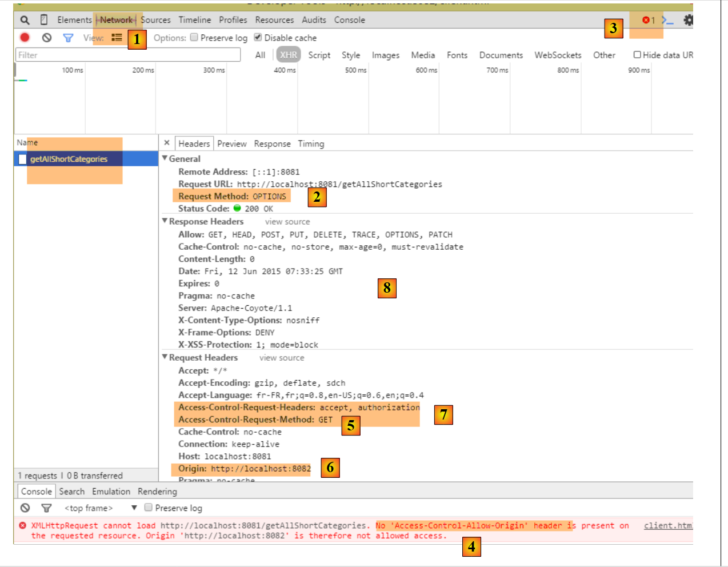
Task: Show the console drawer prompt icon
Action: tap(667, 20)
